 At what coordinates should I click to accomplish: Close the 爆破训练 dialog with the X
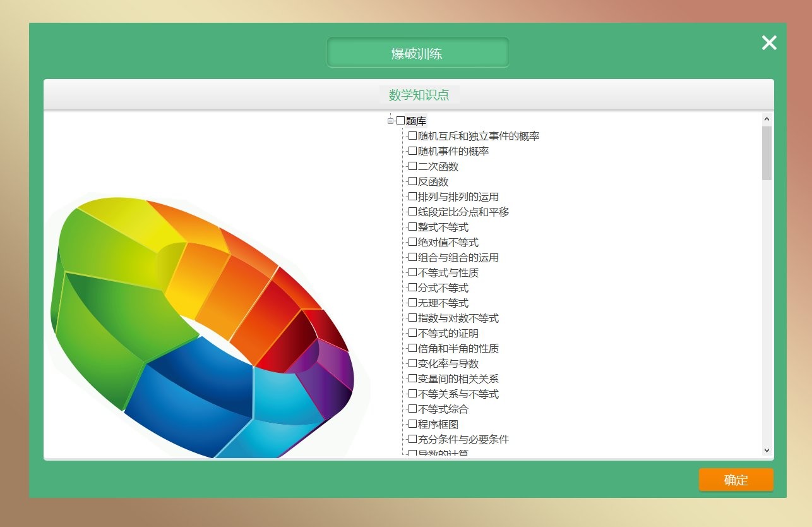tap(768, 43)
